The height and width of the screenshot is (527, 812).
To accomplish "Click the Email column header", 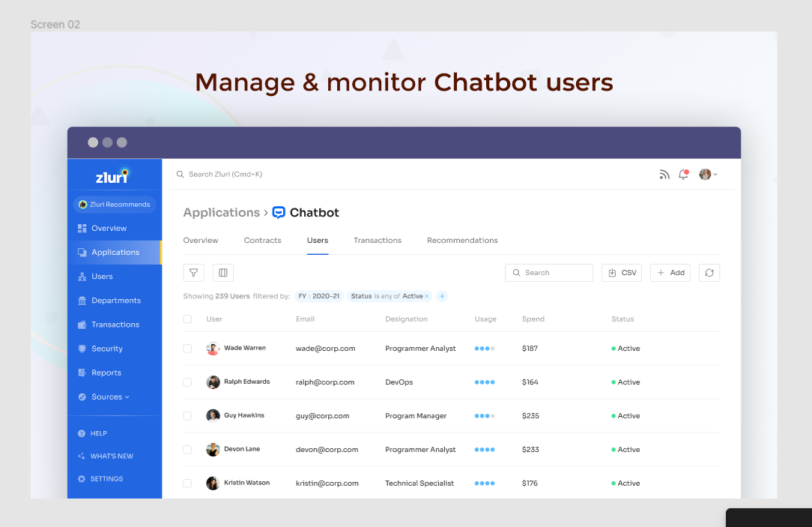I will click(x=305, y=319).
